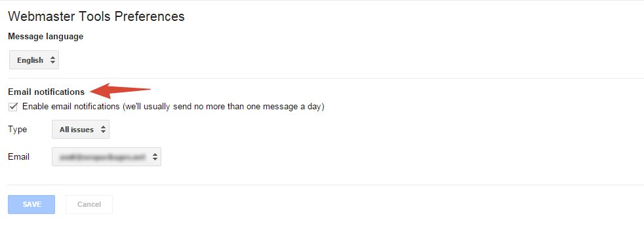The image size is (644, 252).
Task: Click the blurred email address text
Action: (x=103, y=156)
